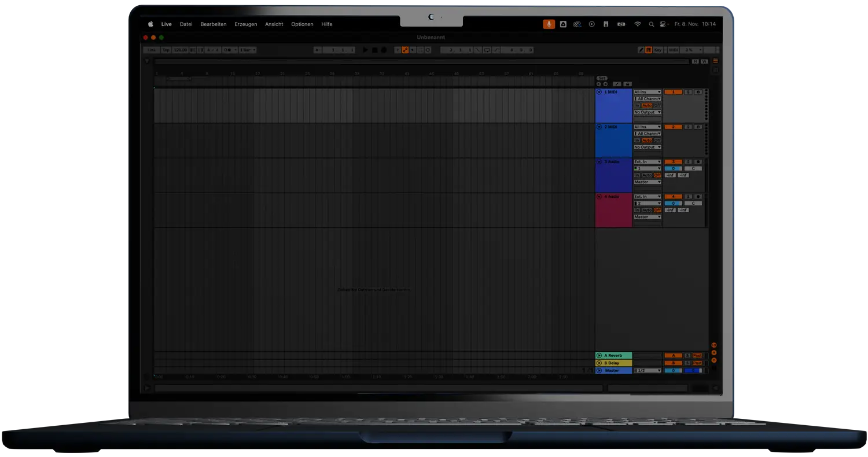Open the Erzeugen menu
Screen dimensions: 868x457
[x=245, y=24]
